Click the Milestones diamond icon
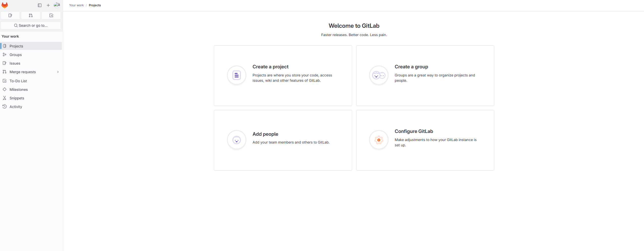The height and width of the screenshot is (251, 644). tap(5, 89)
